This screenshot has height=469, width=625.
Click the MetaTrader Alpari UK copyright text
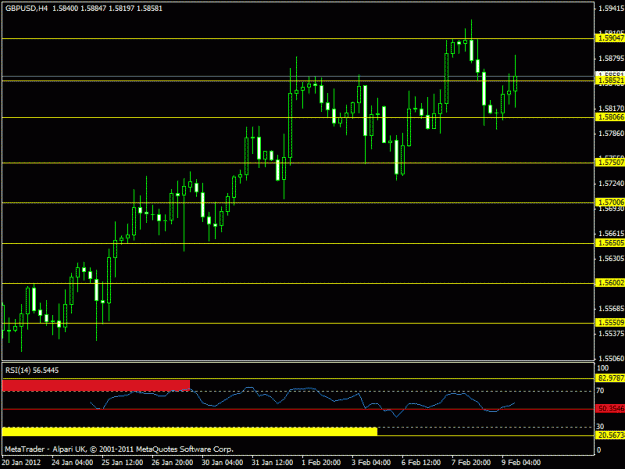click(119, 449)
